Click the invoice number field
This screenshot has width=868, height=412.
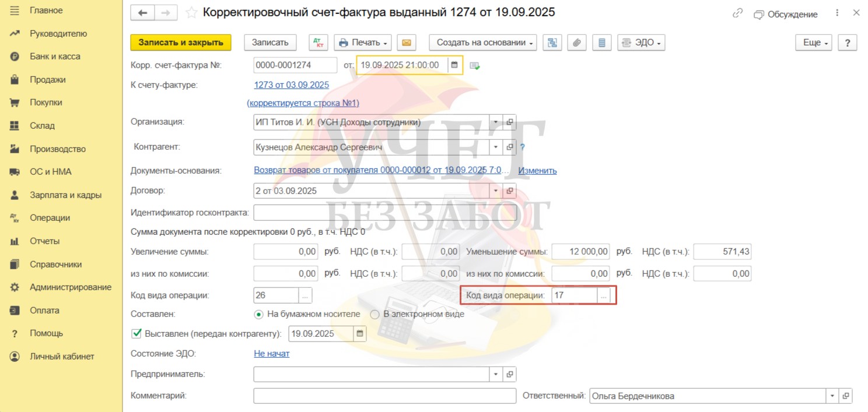pos(295,65)
